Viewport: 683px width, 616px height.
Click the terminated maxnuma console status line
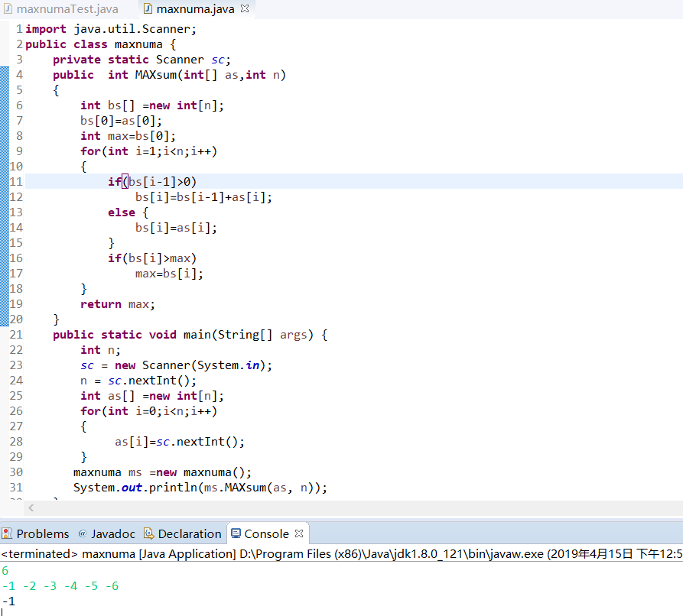341,554
